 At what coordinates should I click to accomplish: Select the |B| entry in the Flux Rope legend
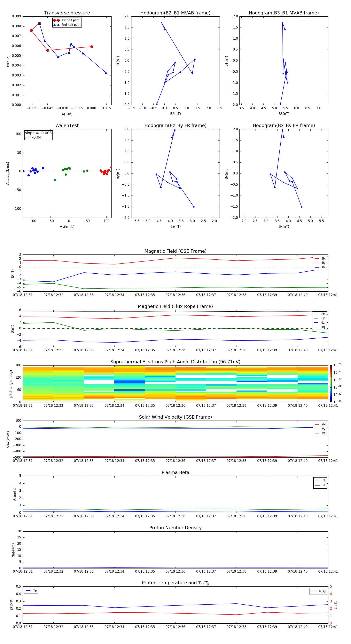[320, 327]
